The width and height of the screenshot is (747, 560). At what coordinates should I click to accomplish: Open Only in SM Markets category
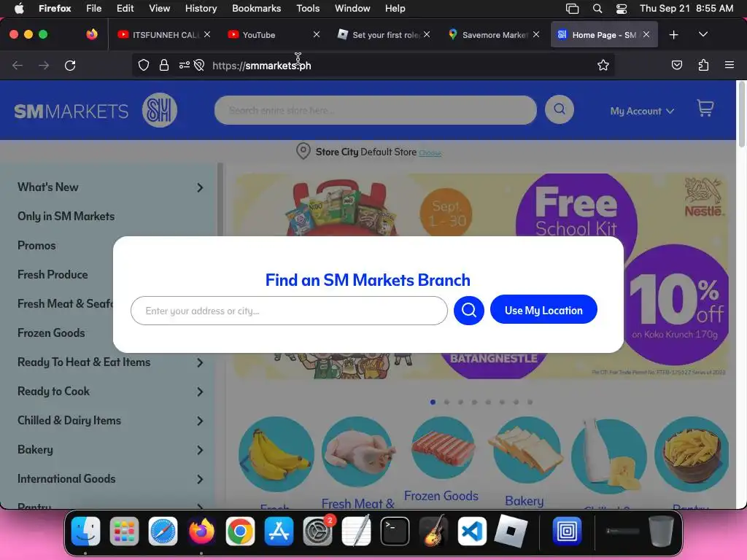pos(66,216)
